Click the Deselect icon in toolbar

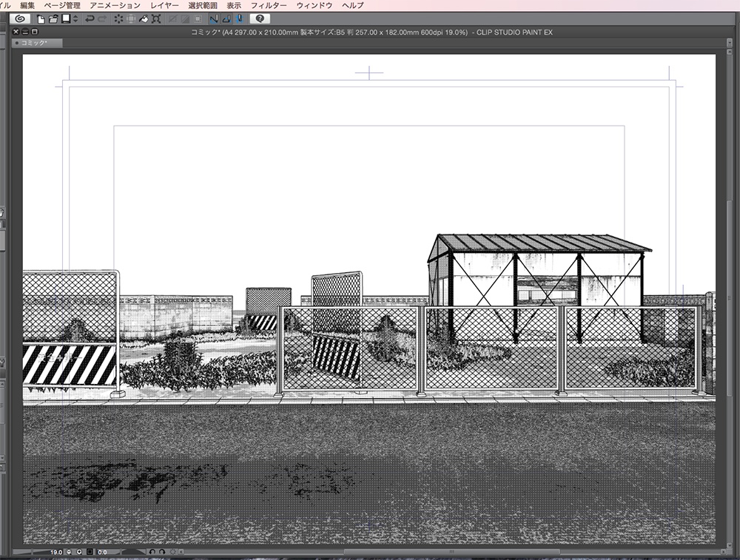click(172, 19)
